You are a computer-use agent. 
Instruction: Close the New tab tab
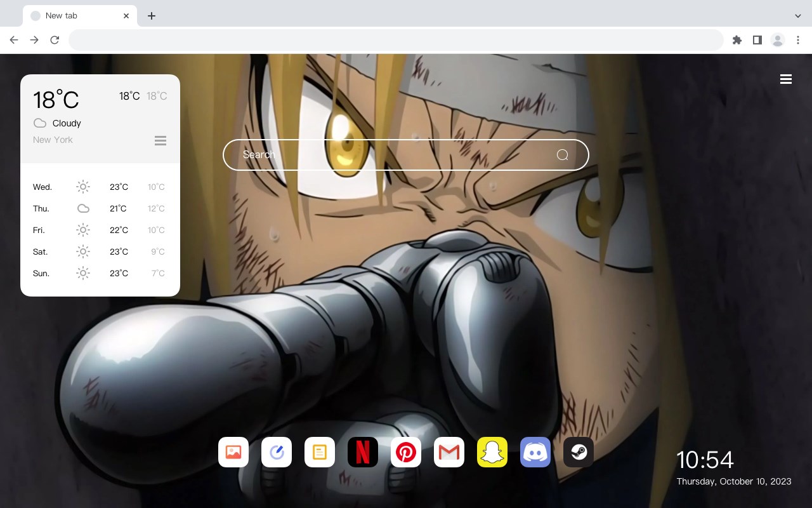(x=126, y=16)
